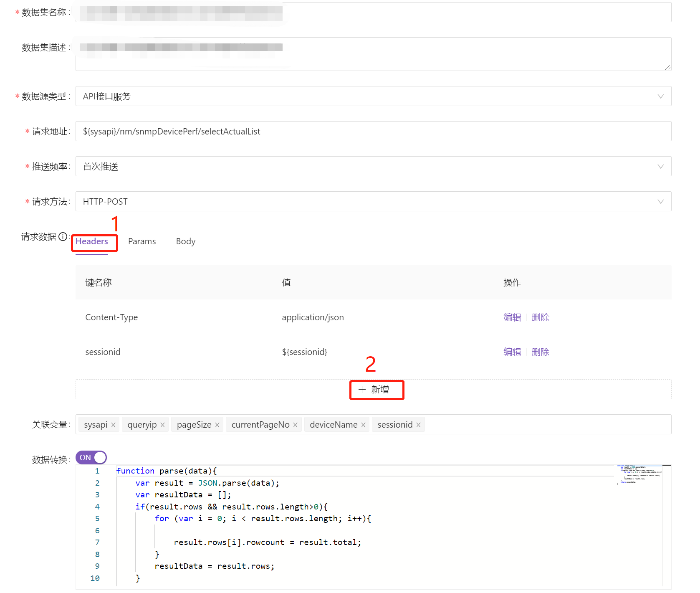Click the 数据集名称 input field

point(373,12)
